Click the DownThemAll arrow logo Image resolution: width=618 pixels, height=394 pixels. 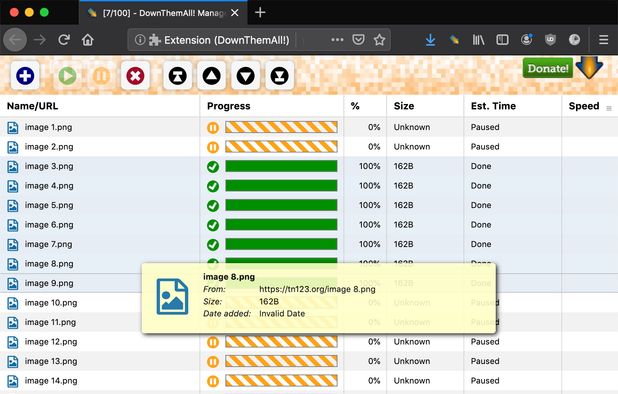[x=589, y=67]
